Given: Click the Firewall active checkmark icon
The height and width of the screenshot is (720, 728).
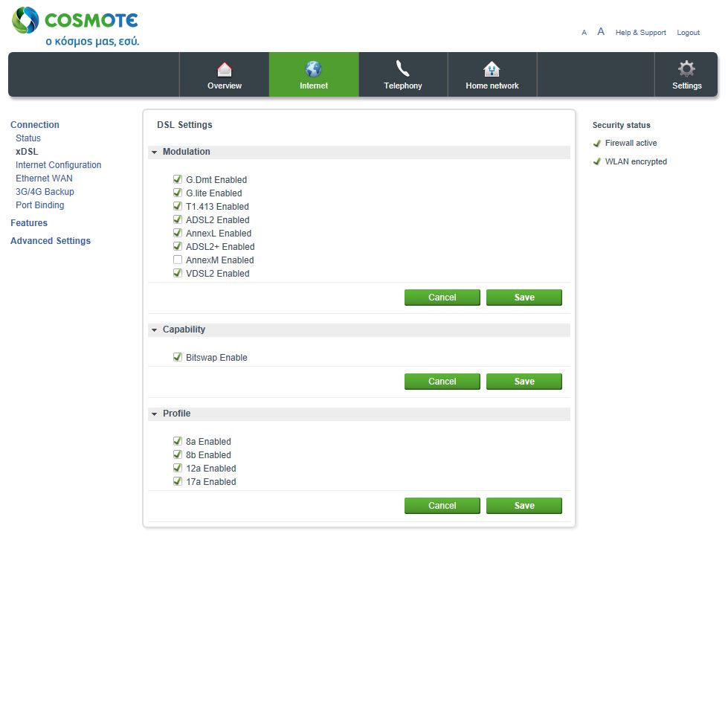Looking at the screenshot, I should [597, 144].
